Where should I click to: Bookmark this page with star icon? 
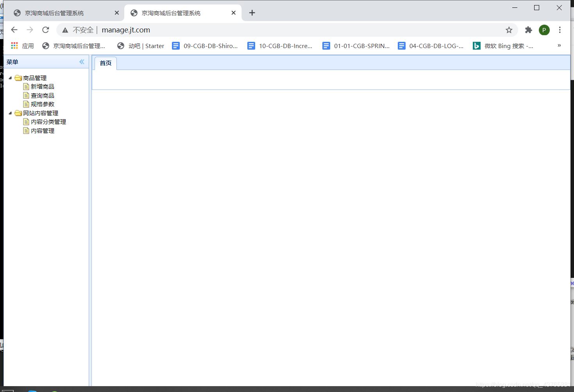509,30
